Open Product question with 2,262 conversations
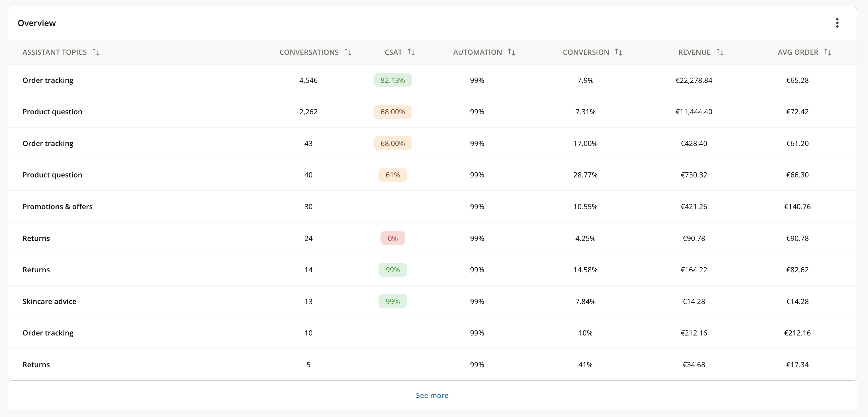Viewport: 868px width, 417px height. (52, 112)
